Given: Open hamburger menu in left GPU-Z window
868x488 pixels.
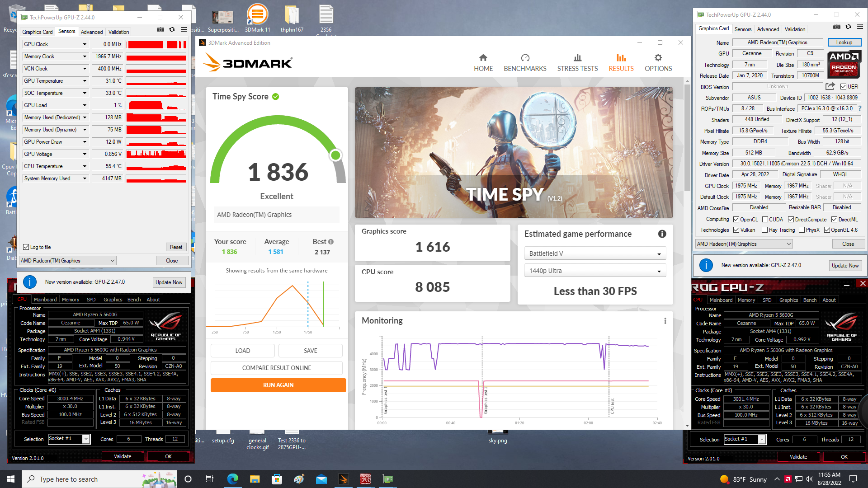Looking at the screenshot, I should point(184,30).
